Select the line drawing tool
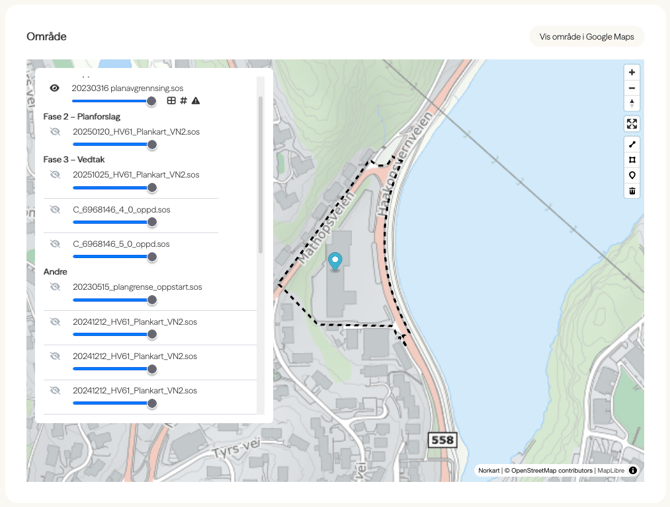Image resolution: width=670 pixels, height=507 pixels. [632, 144]
